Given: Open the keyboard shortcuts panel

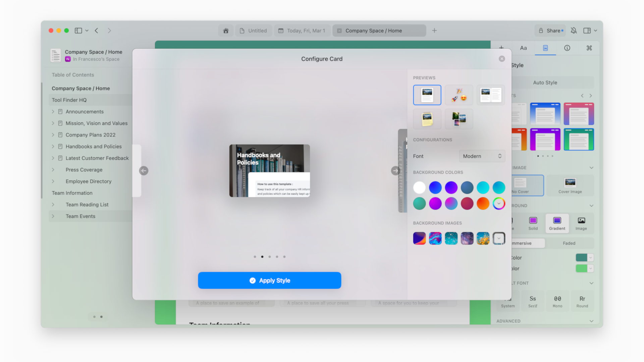Looking at the screenshot, I should point(589,48).
